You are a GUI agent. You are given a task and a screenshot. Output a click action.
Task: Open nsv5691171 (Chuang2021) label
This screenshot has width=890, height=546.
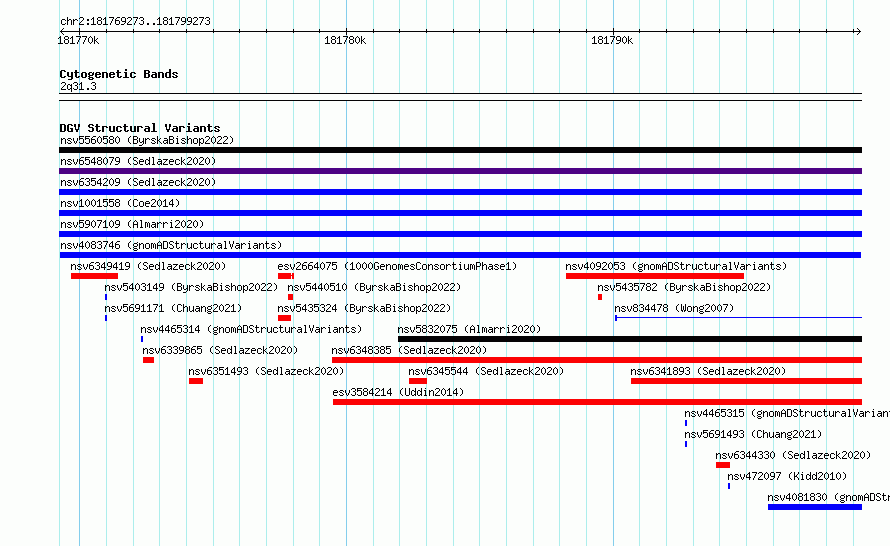(x=173, y=308)
